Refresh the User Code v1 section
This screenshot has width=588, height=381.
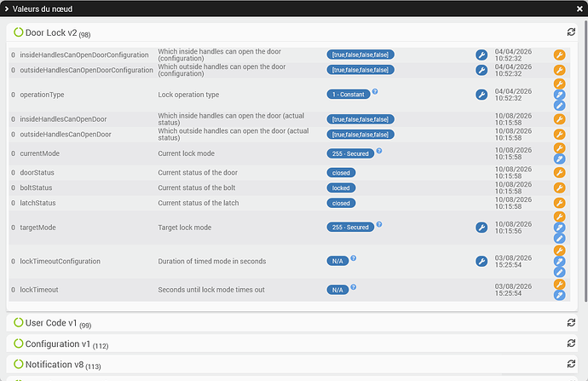tap(571, 322)
